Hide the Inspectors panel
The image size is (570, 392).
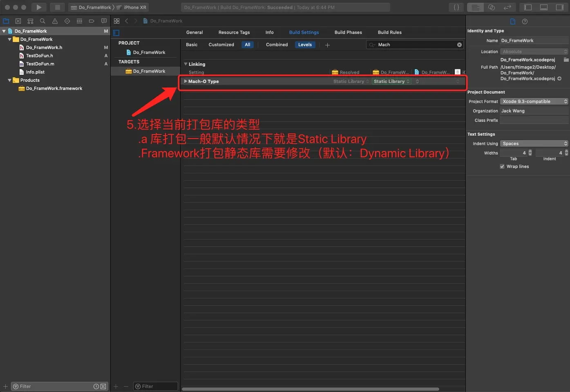[x=560, y=7]
